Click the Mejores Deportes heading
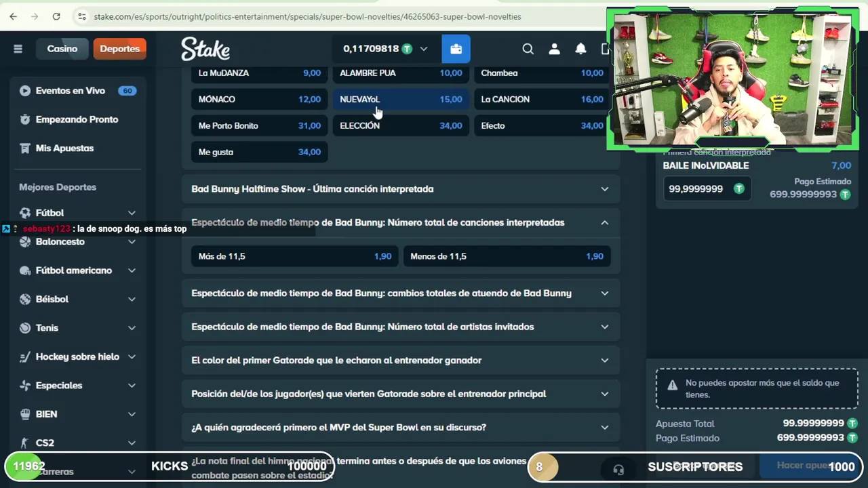 [58, 187]
